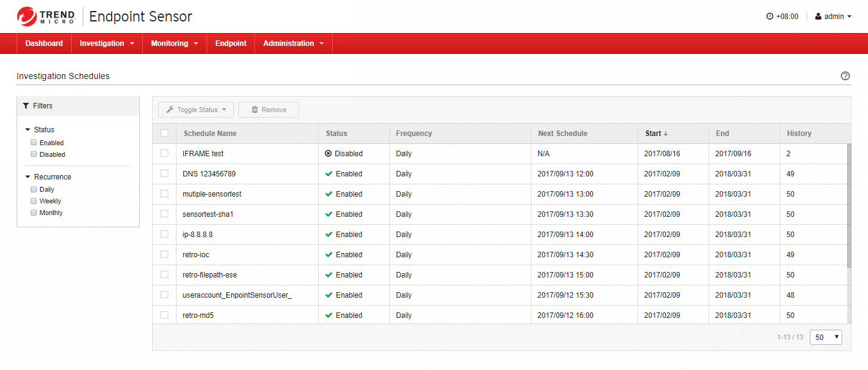Check the Enabled status filter
The image size is (868, 370).
34,142
